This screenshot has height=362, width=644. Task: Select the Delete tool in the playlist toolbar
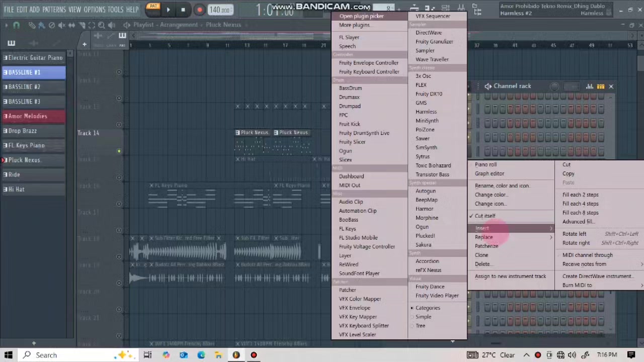pyautogui.click(x=52, y=25)
